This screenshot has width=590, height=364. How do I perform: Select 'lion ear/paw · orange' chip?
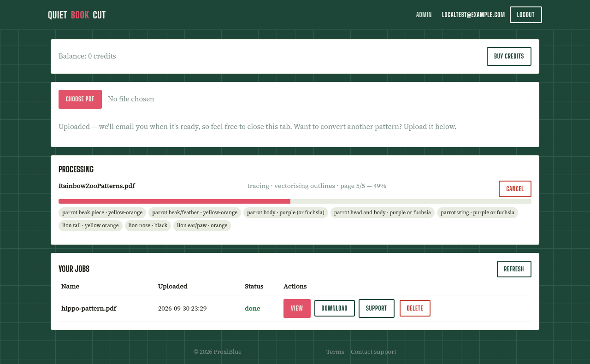point(202,225)
